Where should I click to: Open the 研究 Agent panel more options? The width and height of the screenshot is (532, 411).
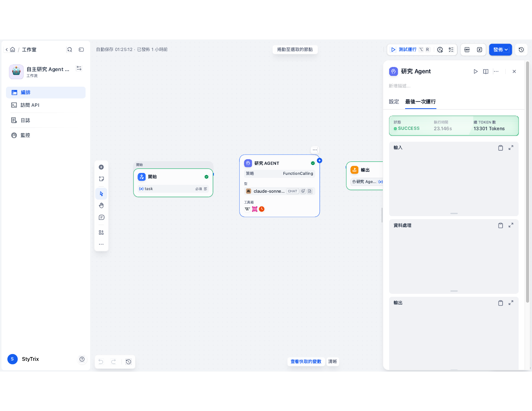coord(496,71)
